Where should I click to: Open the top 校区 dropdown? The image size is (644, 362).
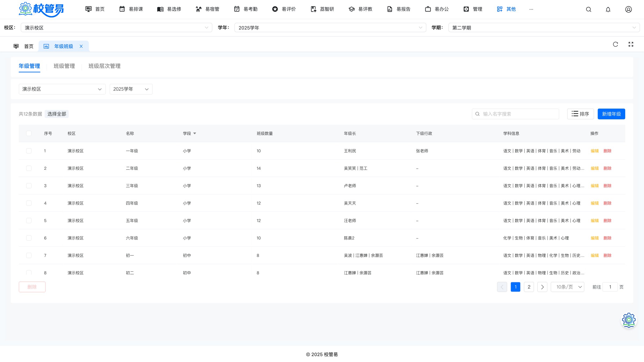pyautogui.click(x=116, y=28)
